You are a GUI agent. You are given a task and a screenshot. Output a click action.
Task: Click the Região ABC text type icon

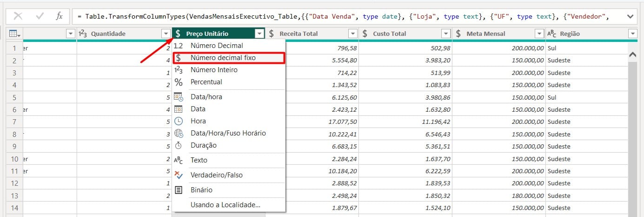tap(552, 34)
